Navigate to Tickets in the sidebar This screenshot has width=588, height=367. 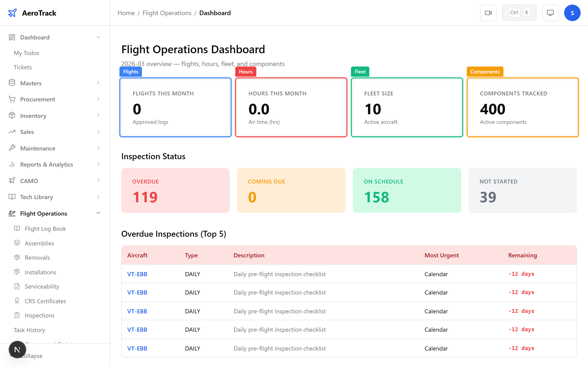tap(23, 67)
